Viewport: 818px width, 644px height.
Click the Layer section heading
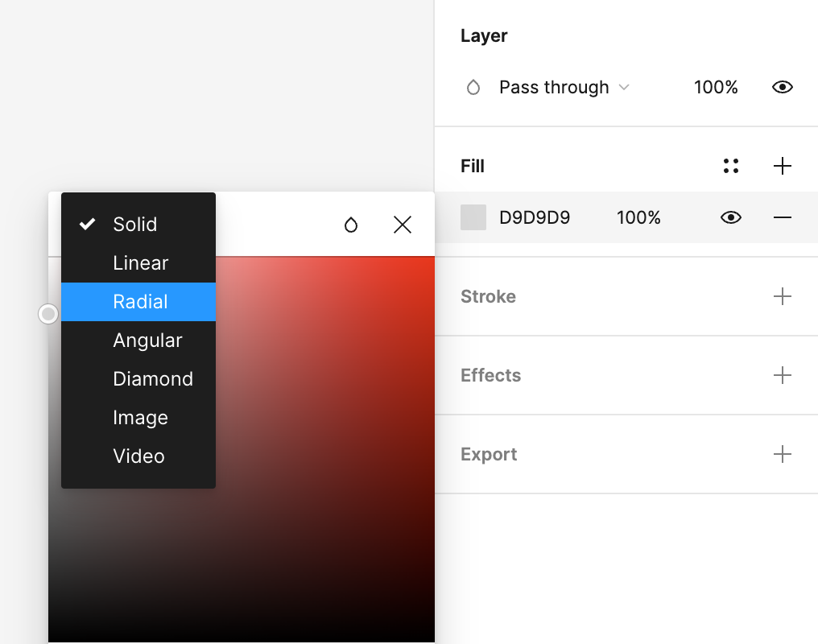[484, 35]
